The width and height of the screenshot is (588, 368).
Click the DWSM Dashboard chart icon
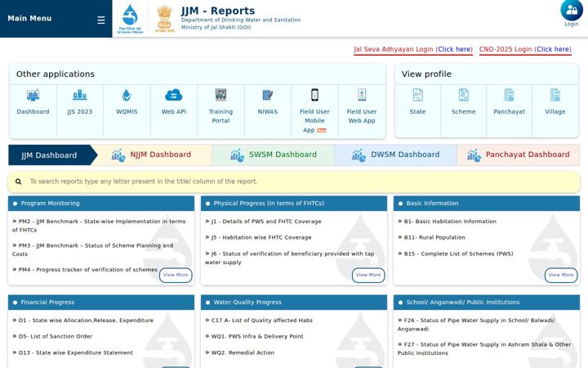point(359,155)
